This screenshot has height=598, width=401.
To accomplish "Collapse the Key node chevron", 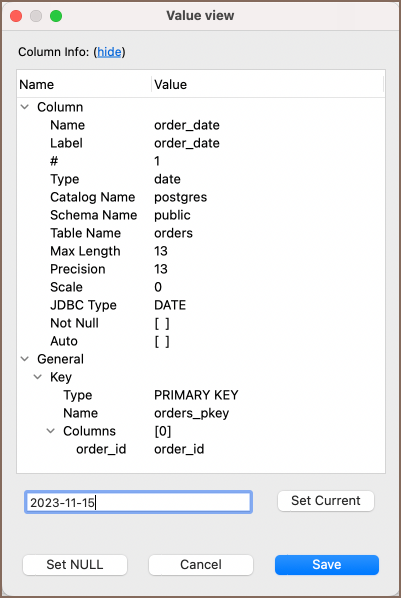I will pos(38,377).
